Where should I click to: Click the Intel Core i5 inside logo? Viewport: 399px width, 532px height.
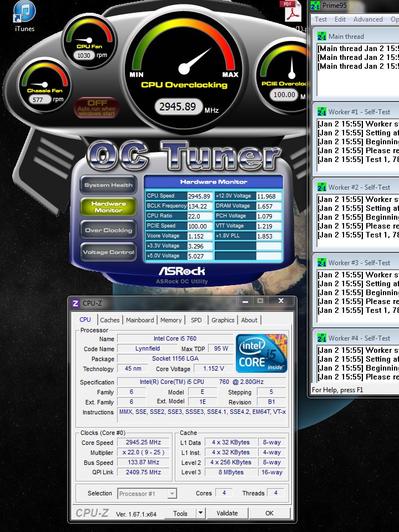point(261,353)
